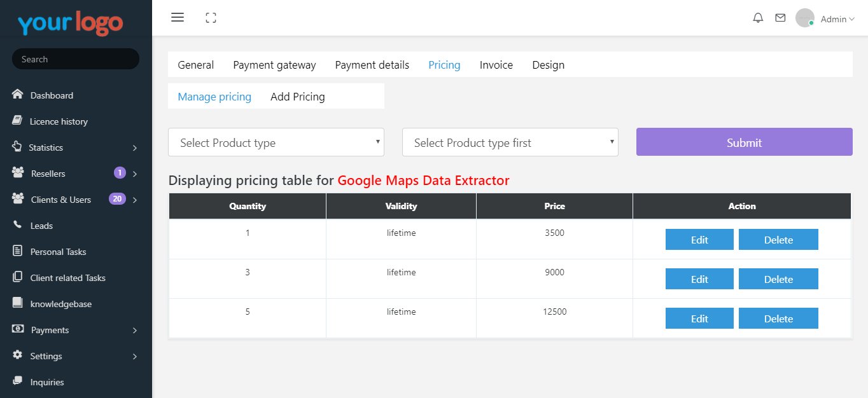Click the Leads phone icon
The width and height of the screenshot is (868, 398).
click(18, 225)
